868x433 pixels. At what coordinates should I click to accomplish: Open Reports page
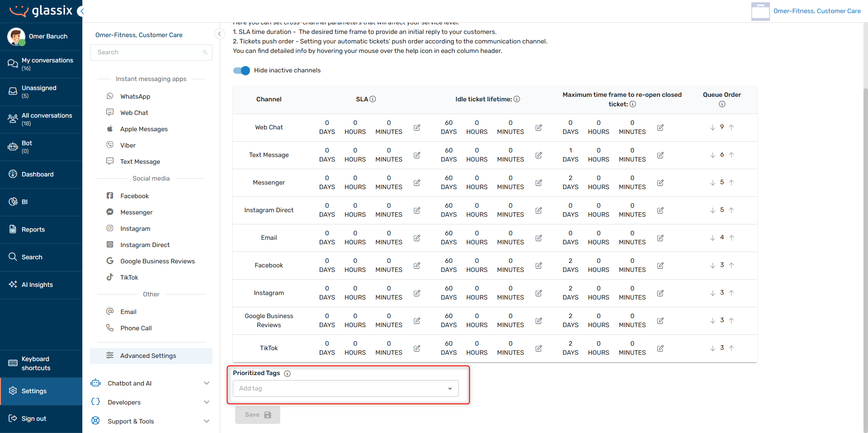41,230
